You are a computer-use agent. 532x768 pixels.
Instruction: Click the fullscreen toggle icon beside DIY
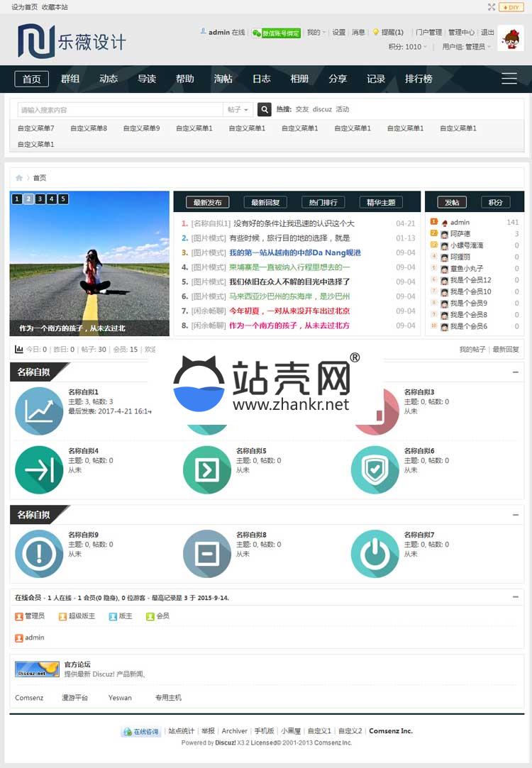click(492, 7)
